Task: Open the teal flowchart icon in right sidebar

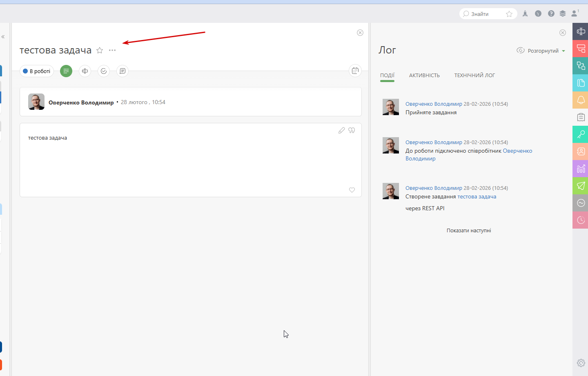Action: coord(580,66)
